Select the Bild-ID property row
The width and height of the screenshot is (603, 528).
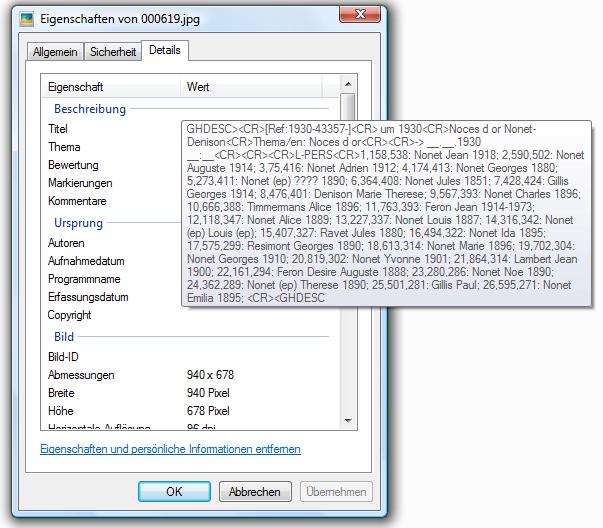point(62,357)
